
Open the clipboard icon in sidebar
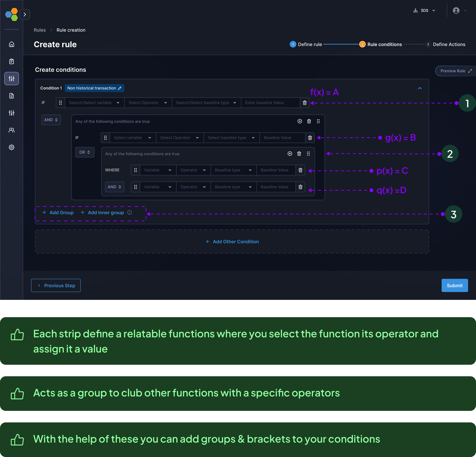click(x=11, y=61)
